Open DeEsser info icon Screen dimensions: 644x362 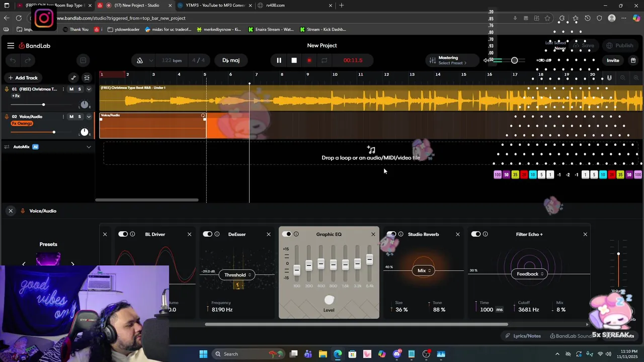click(217, 234)
